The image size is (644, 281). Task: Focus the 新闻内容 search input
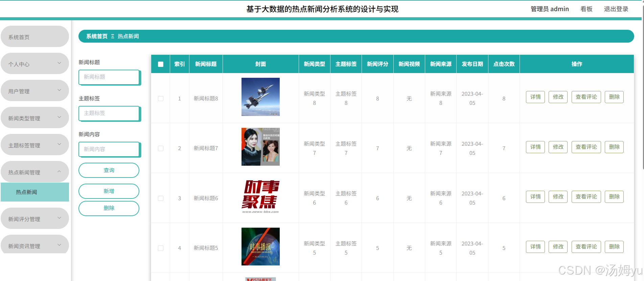109,149
